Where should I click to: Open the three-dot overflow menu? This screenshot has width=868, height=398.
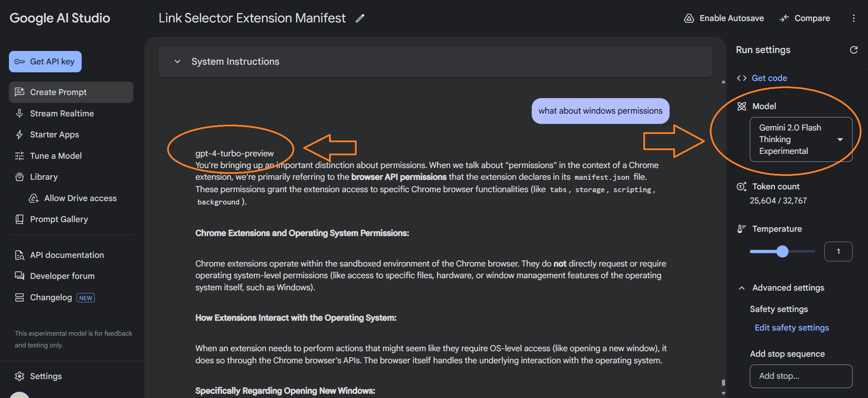point(854,18)
